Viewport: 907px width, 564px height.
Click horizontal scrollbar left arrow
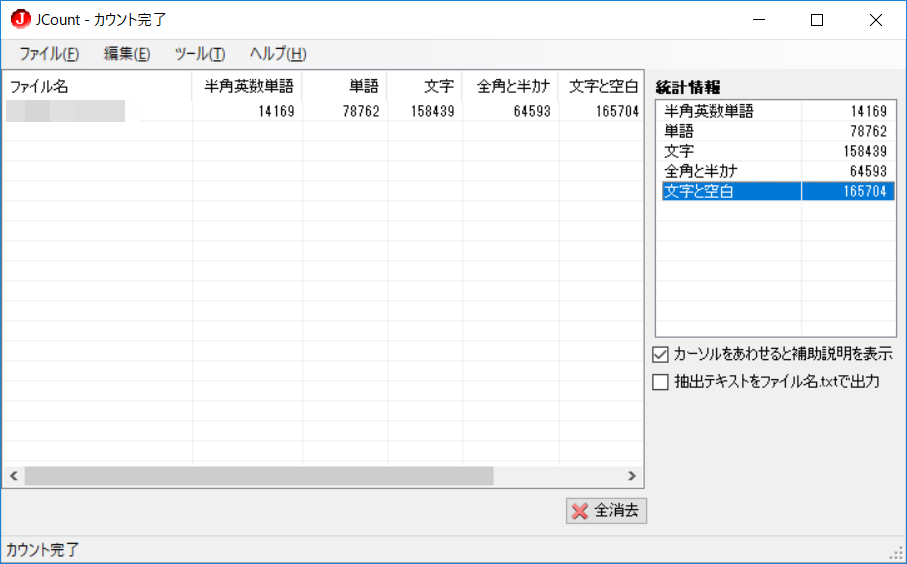[14, 476]
